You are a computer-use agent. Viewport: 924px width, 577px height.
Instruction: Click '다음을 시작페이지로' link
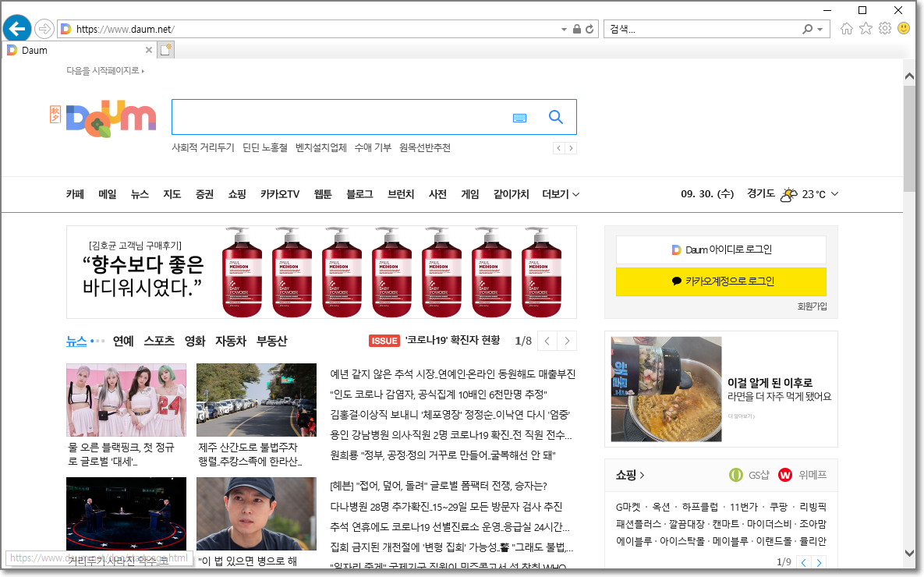click(x=105, y=70)
